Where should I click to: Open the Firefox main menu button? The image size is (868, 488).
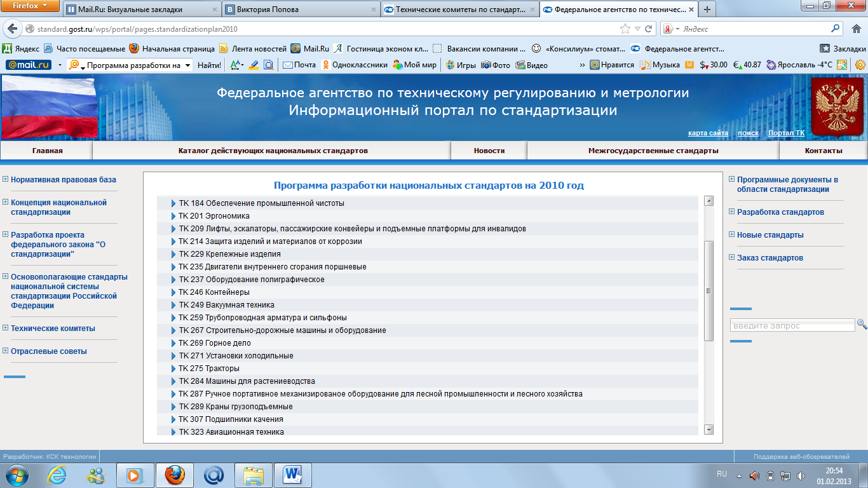point(31,6)
